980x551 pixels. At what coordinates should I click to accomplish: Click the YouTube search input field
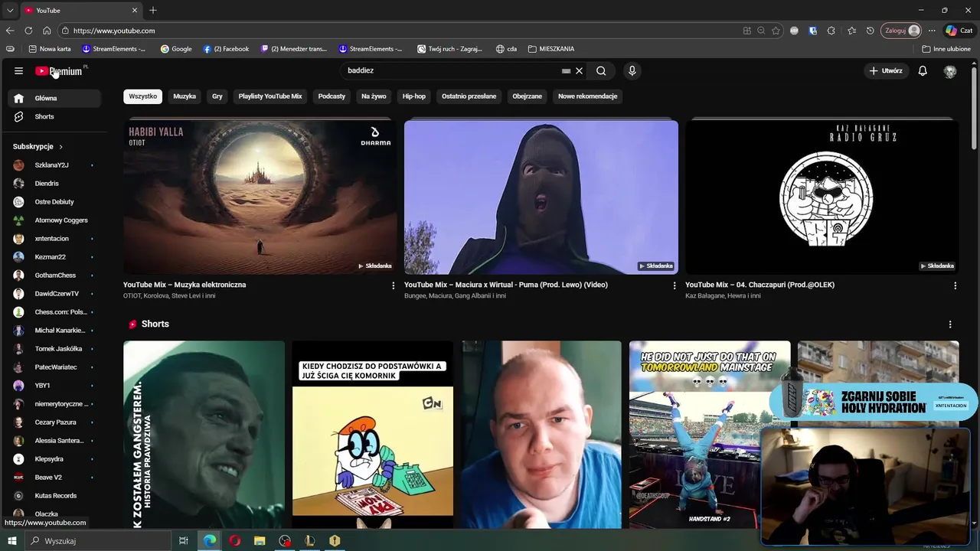tap(452, 70)
